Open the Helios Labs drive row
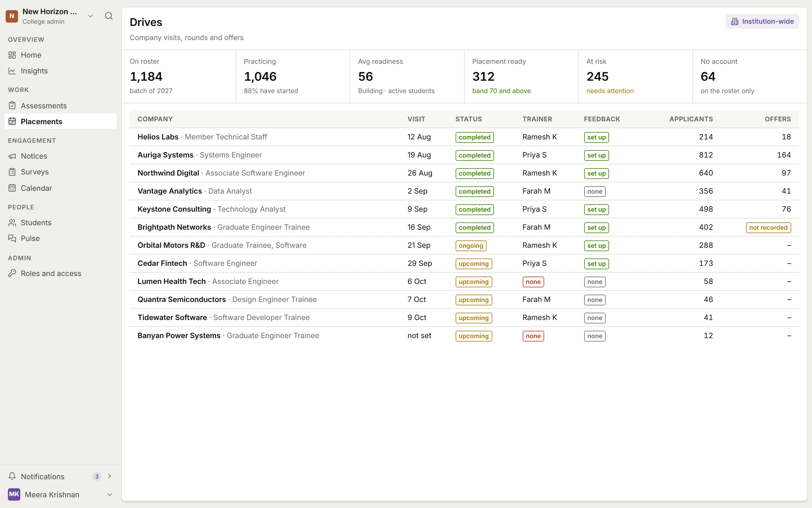 [464, 137]
